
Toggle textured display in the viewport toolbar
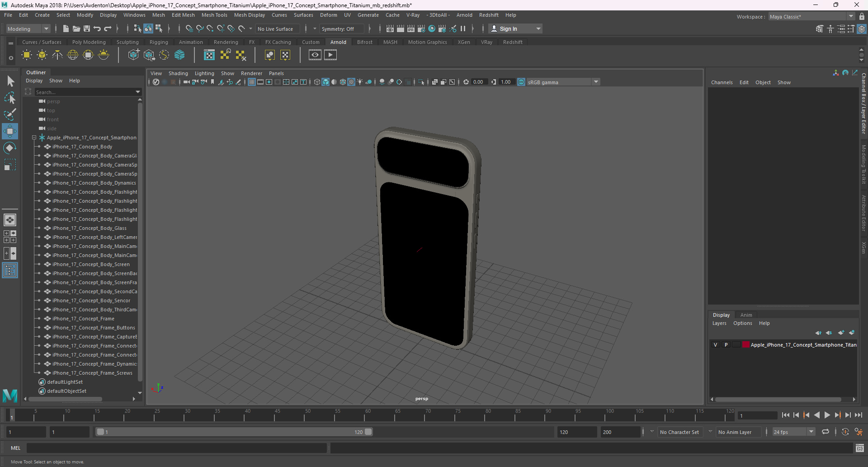[x=351, y=82]
